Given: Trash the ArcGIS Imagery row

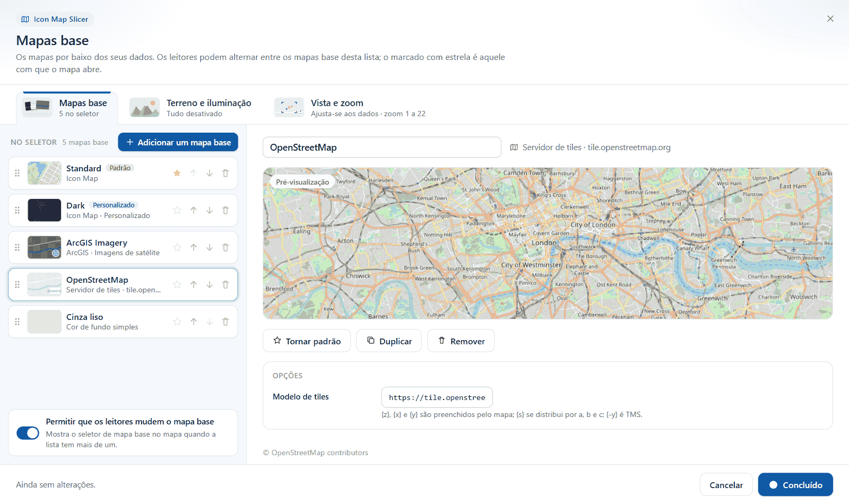Looking at the screenshot, I should (226, 247).
